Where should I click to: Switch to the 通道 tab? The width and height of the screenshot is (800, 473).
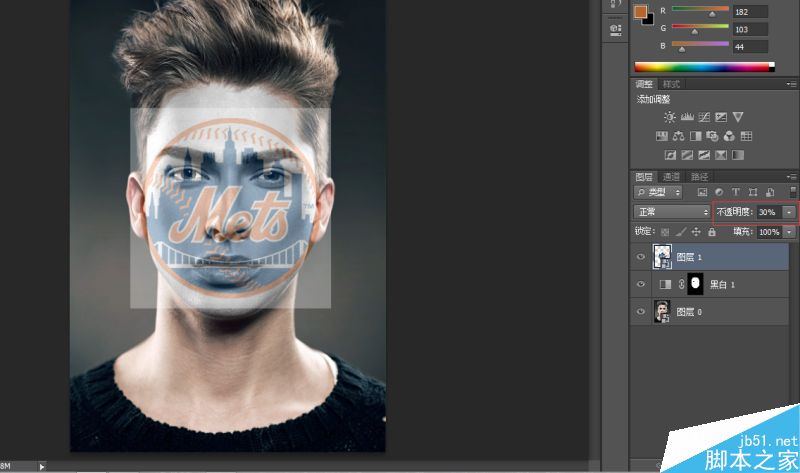coord(671,177)
